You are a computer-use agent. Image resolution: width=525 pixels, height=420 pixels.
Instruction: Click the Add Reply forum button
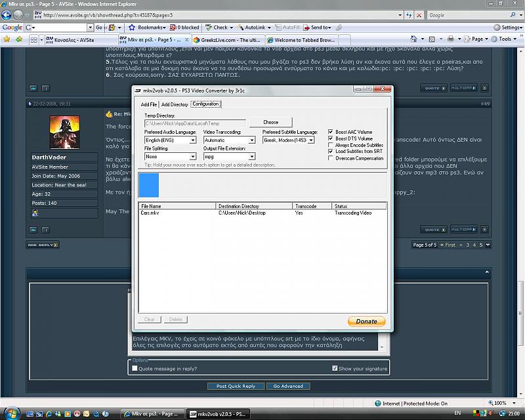(41, 245)
